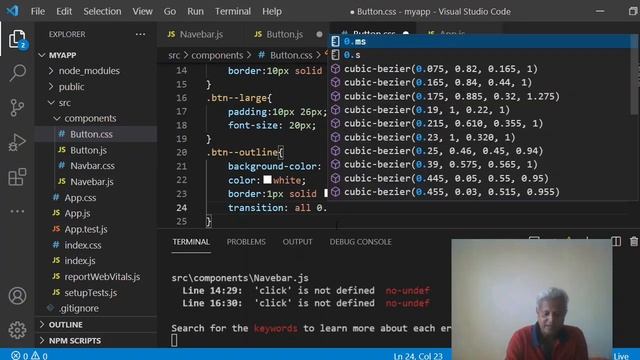Image resolution: width=640 pixels, height=360 pixels.
Task: Kill terminal with trash icon
Action: tap(633, 241)
